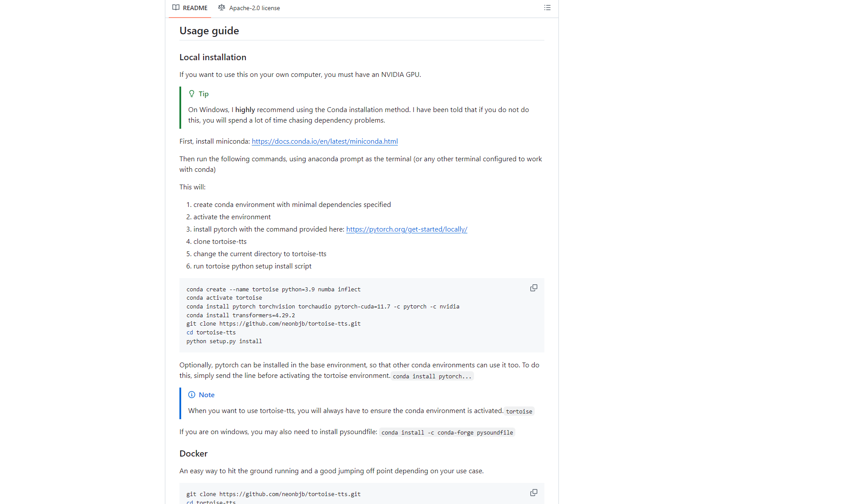This screenshot has width=868, height=504.
Task: Follow the pytorch get-started locally link
Action: tap(406, 229)
